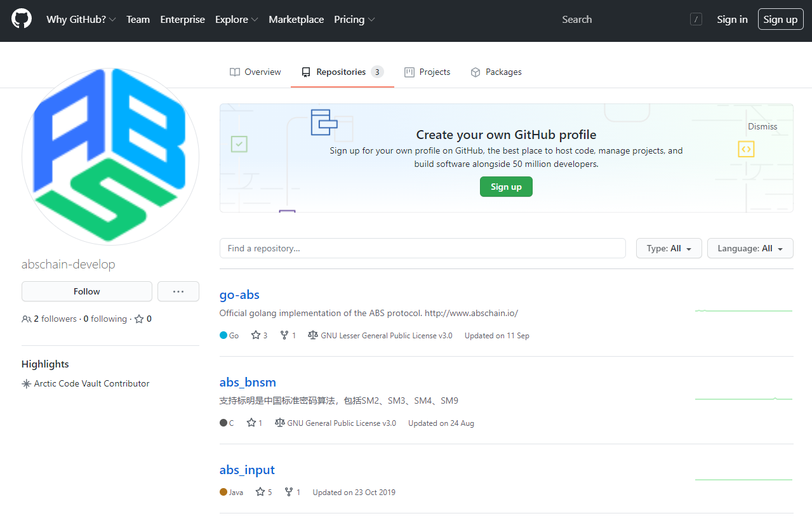The height and width of the screenshot is (516, 812).
Task: Click the Overview tab book icon
Action: [235, 72]
